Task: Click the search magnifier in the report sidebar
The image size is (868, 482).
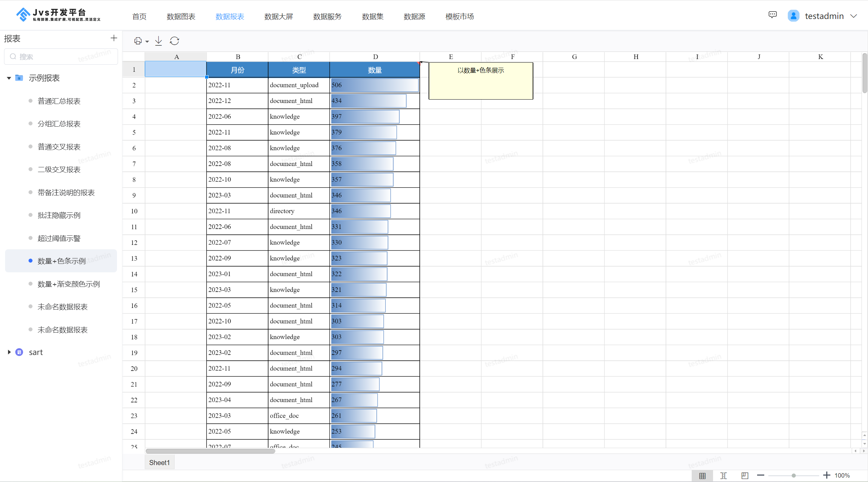Action: click(13, 57)
